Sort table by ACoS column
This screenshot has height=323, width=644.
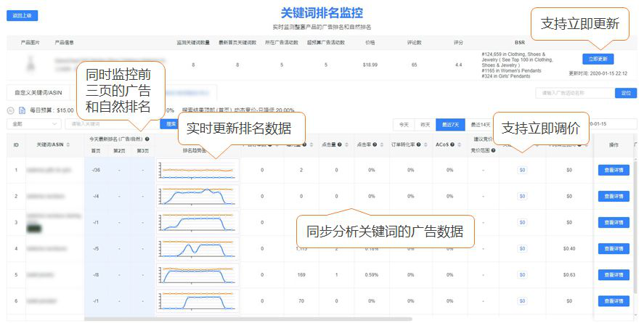(x=459, y=144)
